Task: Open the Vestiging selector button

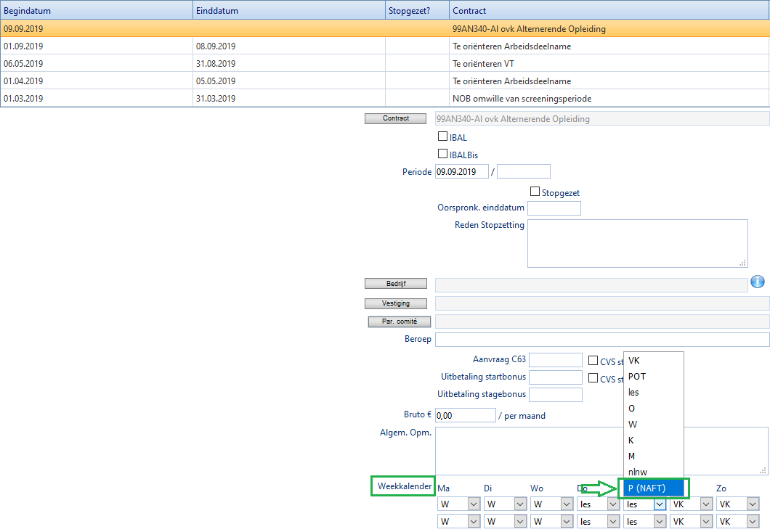Action: (395, 303)
